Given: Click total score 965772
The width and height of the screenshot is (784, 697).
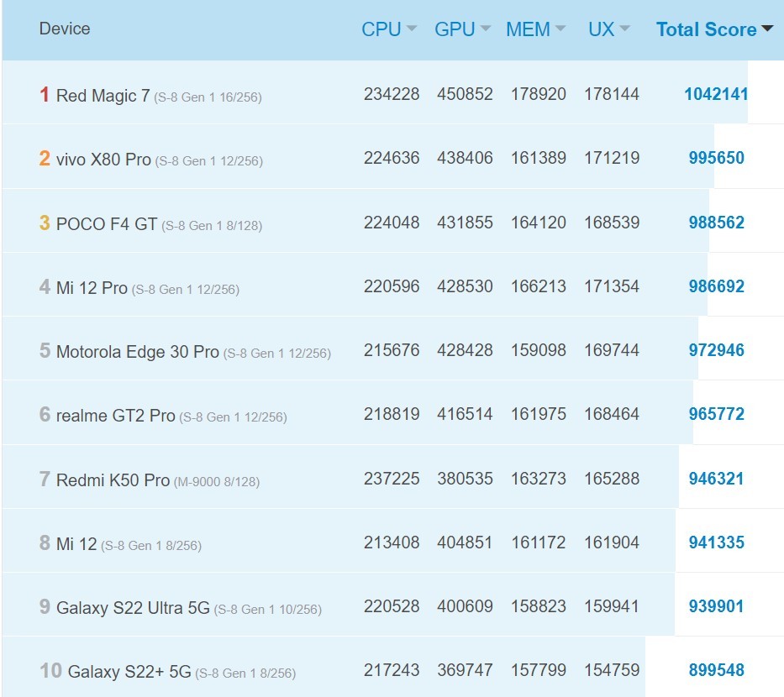Looking at the screenshot, I should coord(717,414).
